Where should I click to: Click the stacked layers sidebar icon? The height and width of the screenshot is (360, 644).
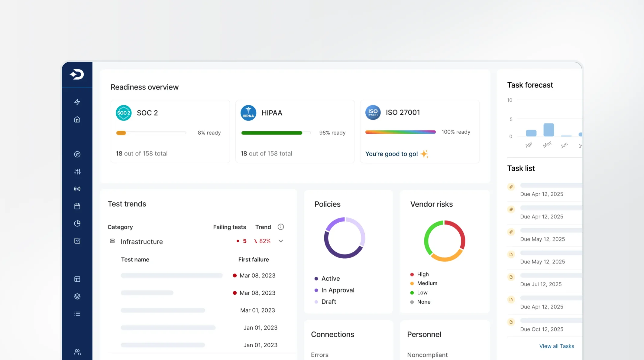pyautogui.click(x=77, y=296)
